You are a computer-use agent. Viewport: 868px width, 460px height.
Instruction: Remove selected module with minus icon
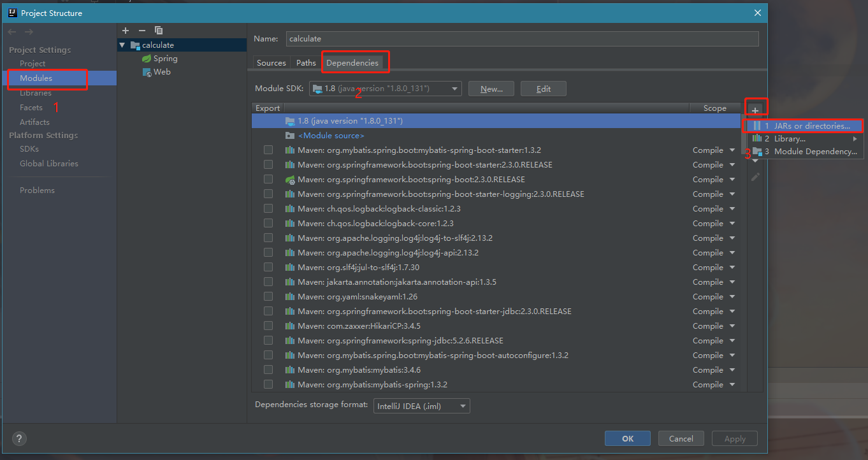click(x=142, y=31)
